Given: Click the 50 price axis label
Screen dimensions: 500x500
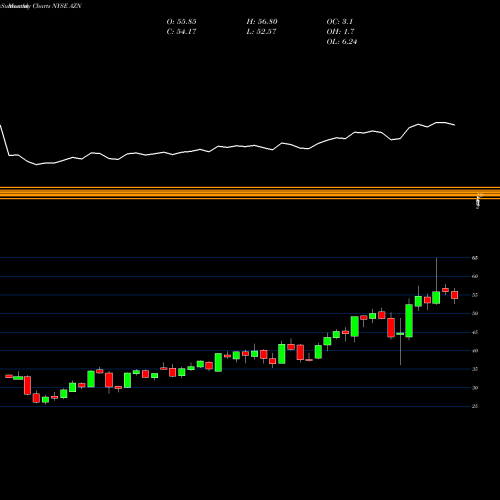Looking at the screenshot, I should click(475, 313).
